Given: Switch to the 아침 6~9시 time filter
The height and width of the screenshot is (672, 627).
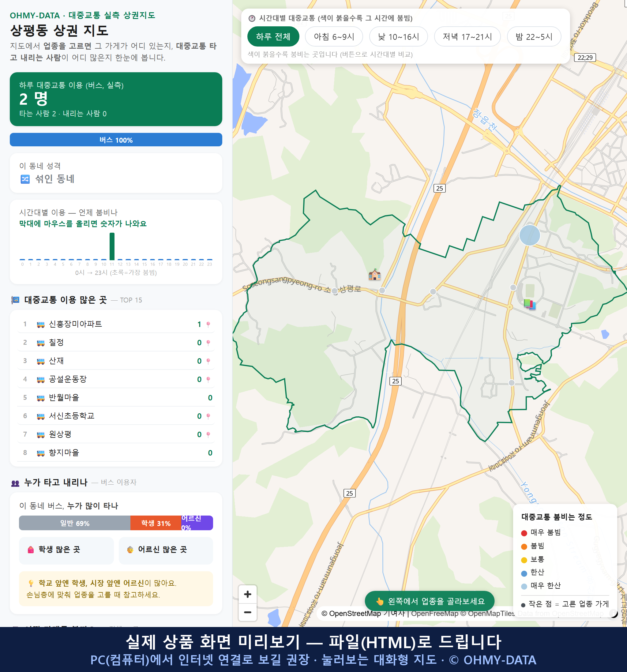Looking at the screenshot, I should coord(334,36).
